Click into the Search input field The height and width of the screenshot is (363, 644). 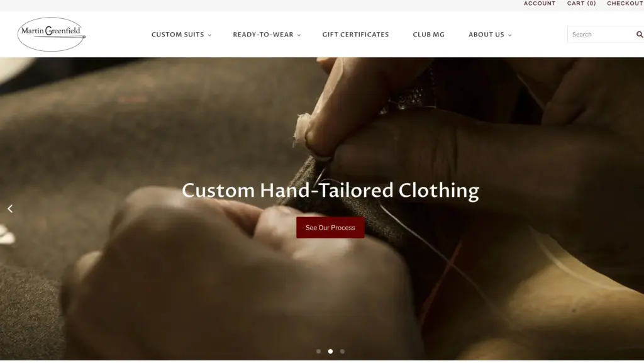[x=601, y=35]
